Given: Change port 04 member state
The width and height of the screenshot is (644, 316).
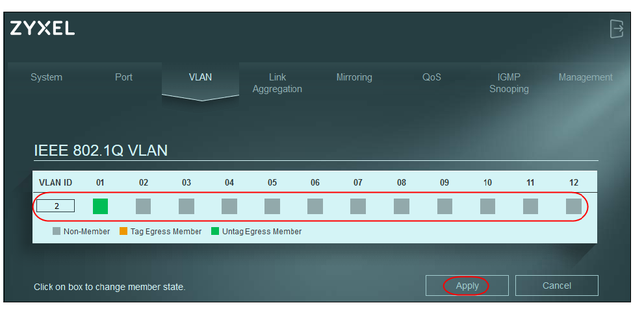Looking at the screenshot, I should point(229,206).
